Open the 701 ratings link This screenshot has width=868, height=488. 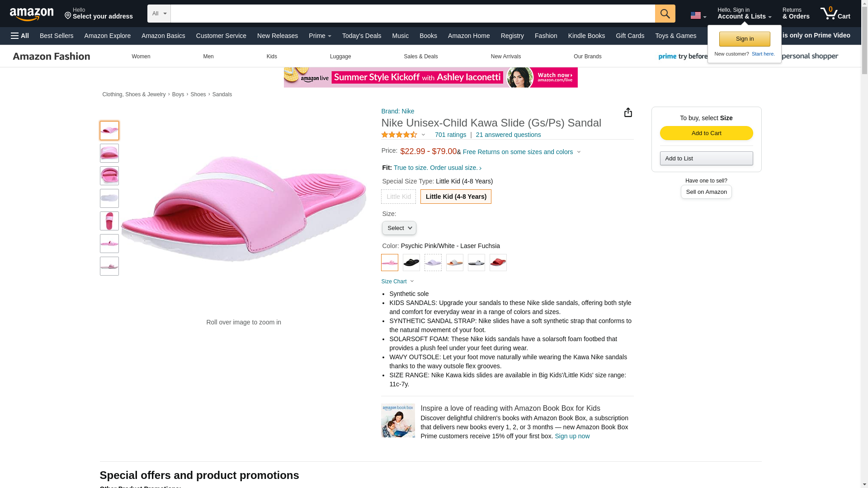point(450,135)
